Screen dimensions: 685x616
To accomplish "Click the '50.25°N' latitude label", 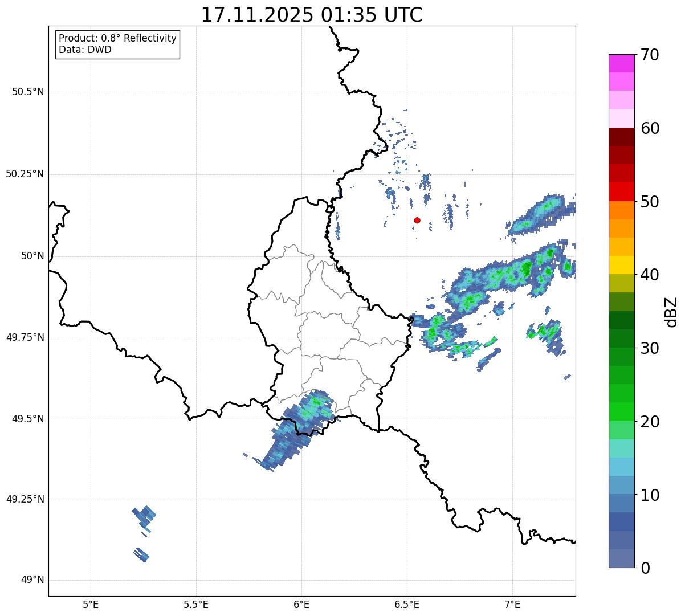I will [25, 174].
